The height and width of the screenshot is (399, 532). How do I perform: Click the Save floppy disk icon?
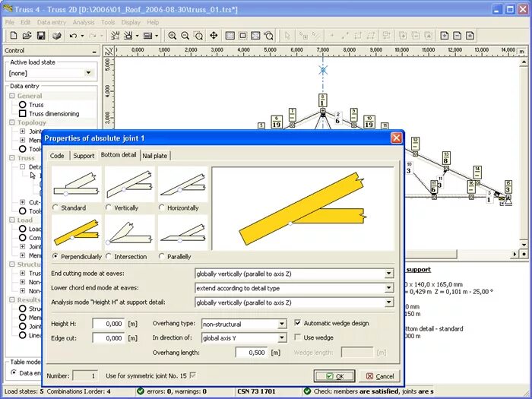pyautogui.click(x=41, y=36)
